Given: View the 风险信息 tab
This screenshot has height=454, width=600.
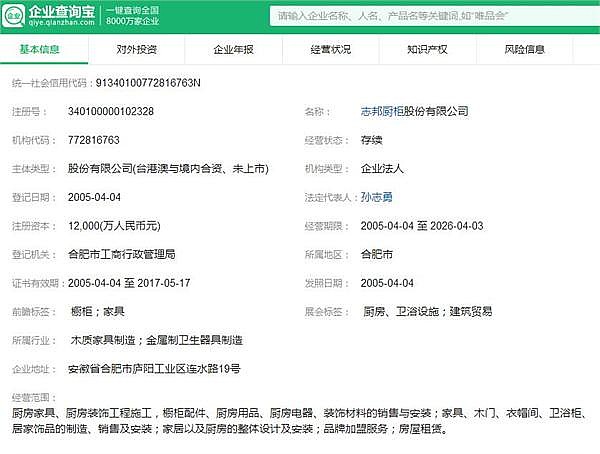Looking at the screenshot, I should [524, 49].
